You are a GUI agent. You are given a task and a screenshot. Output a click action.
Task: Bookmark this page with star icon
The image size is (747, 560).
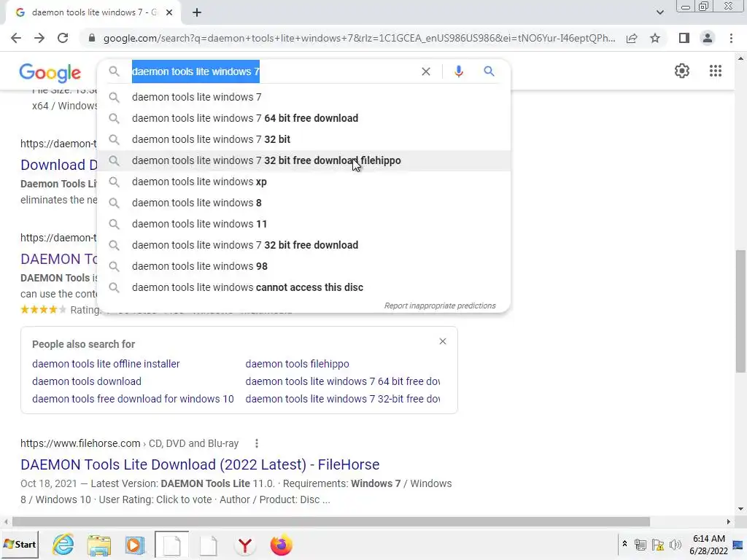[655, 38]
